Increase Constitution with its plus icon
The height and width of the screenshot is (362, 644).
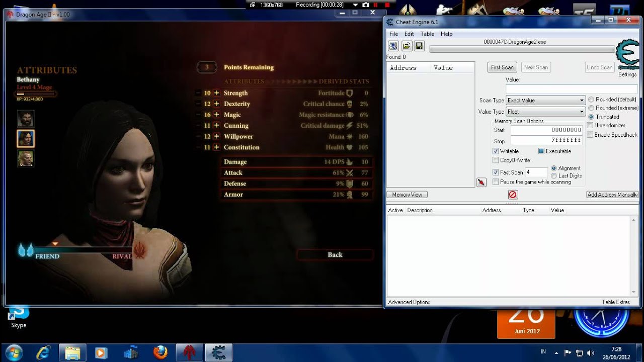click(216, 147)
